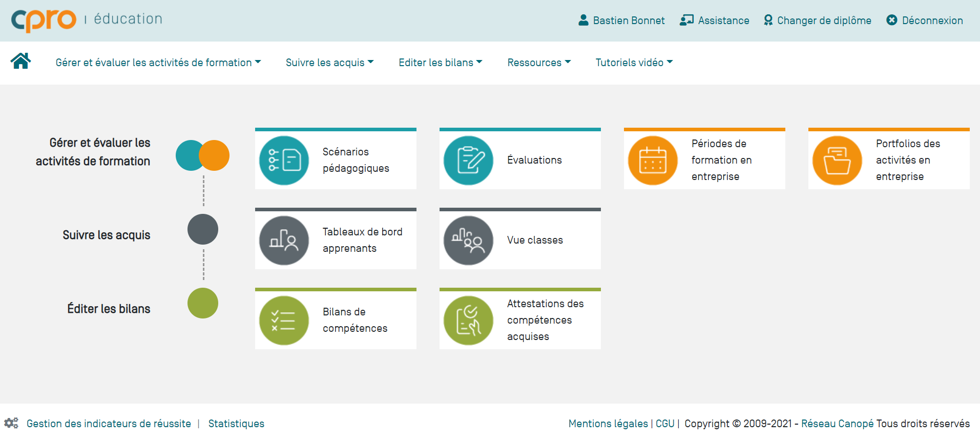
Task: Click the CPRO éducation logo
Action: (x=86, y=19)
